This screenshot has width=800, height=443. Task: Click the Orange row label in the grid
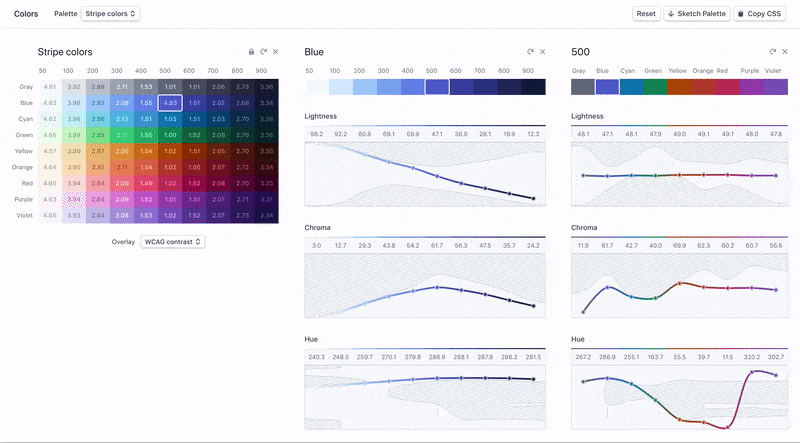click(x=22, y=167)
